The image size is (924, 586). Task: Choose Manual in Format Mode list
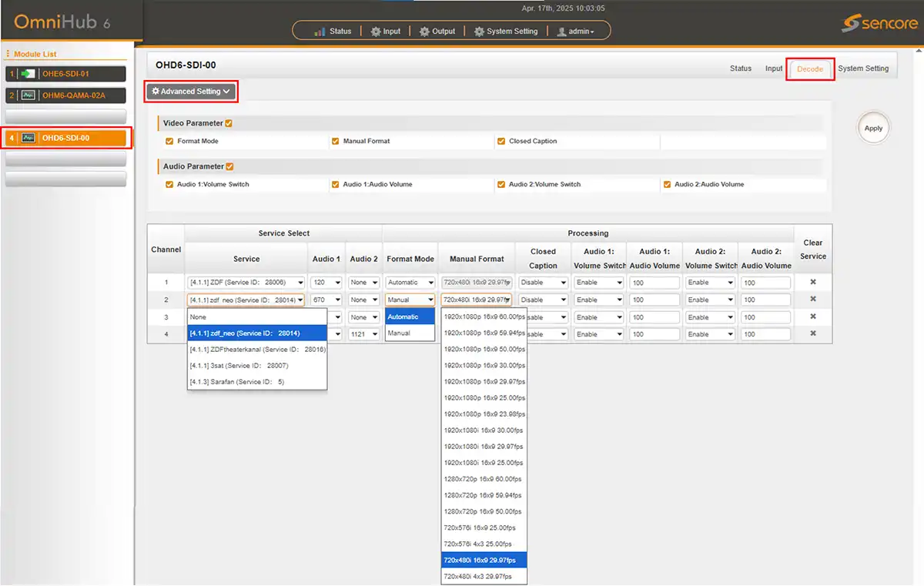[x=410, y=333]
